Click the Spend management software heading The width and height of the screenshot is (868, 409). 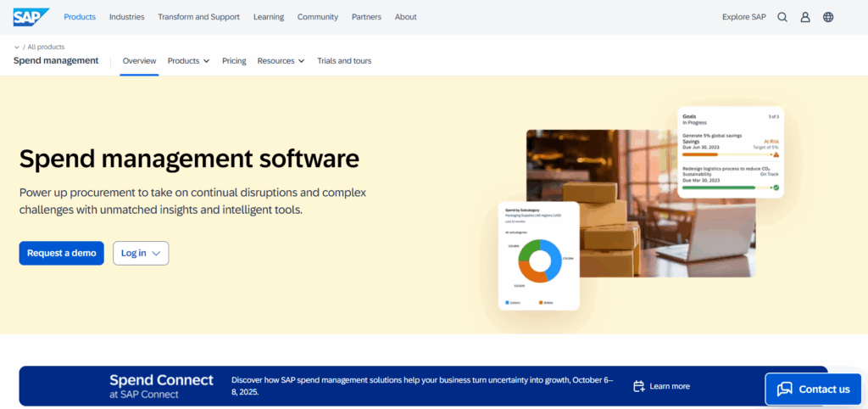tap(189, 159)
